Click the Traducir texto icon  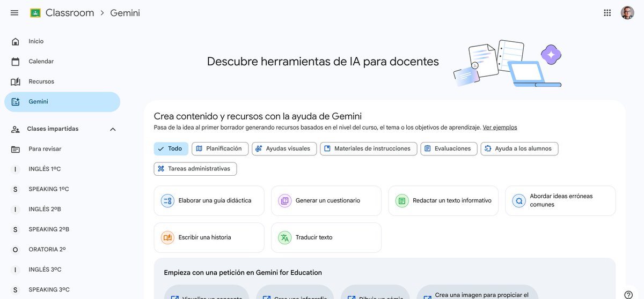(284, 237)
